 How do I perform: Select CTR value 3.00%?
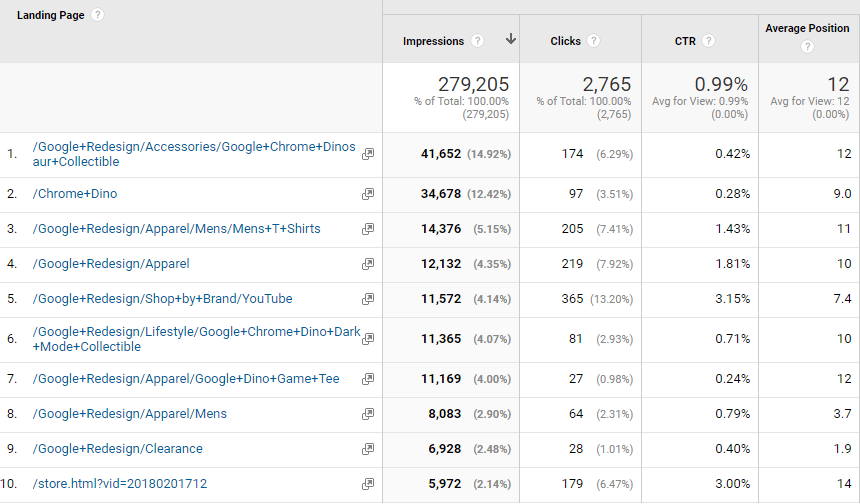click(x=732, y=484)
